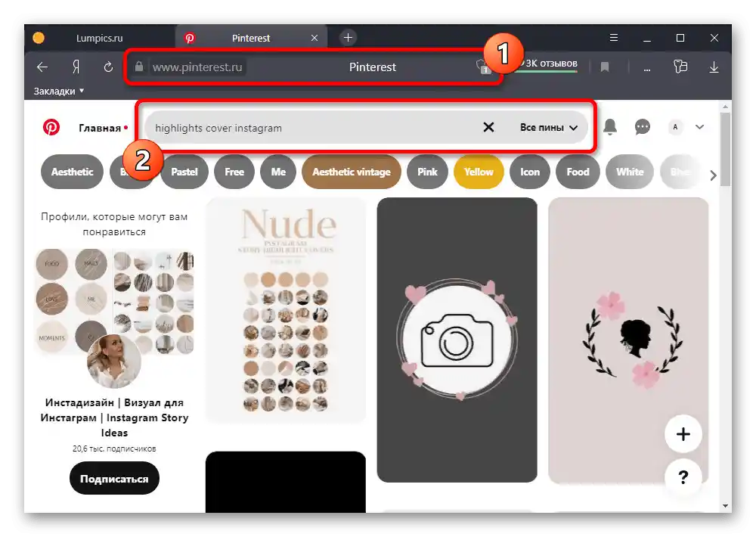Open the Yandex Я home button

point(76,67)
